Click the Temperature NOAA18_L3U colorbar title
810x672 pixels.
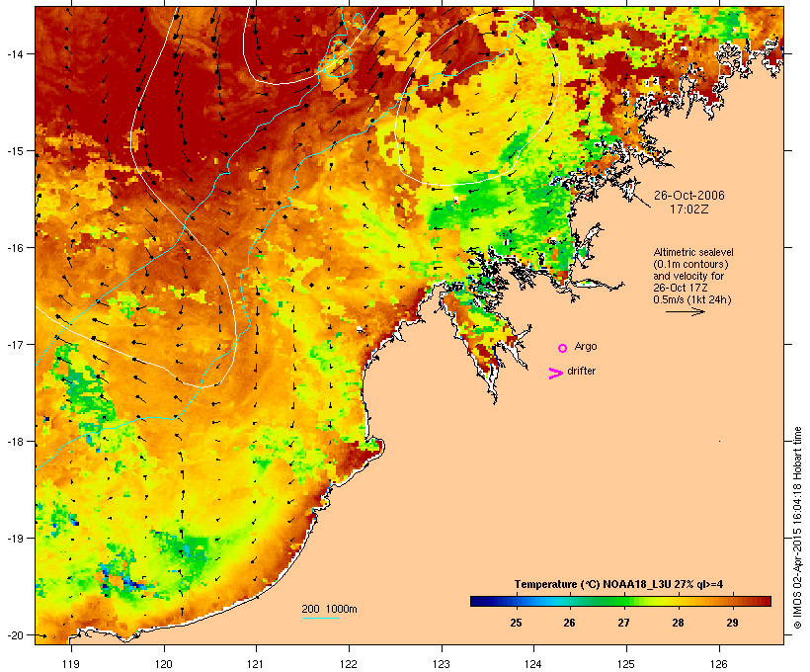point(618,584)
